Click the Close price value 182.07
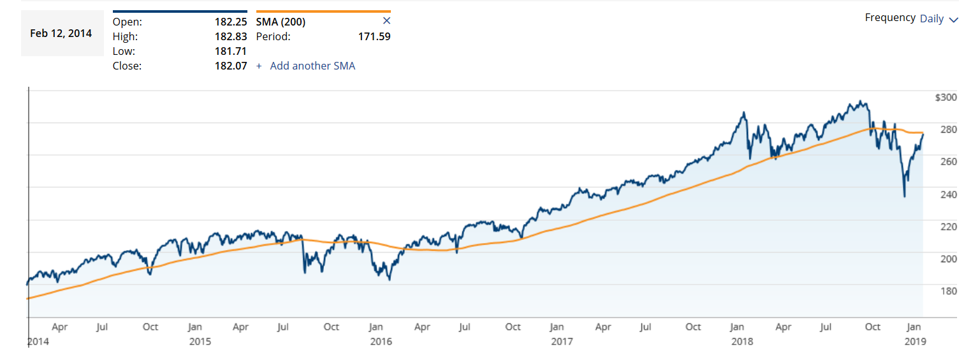Viewport: 980px width, 363px height. pos(231,66)
